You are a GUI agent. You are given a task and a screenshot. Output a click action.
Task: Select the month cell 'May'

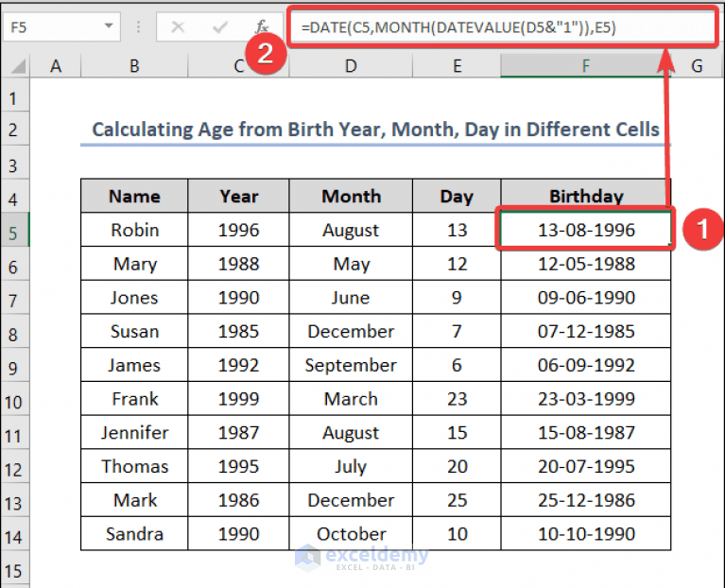(x=351, y=264)
